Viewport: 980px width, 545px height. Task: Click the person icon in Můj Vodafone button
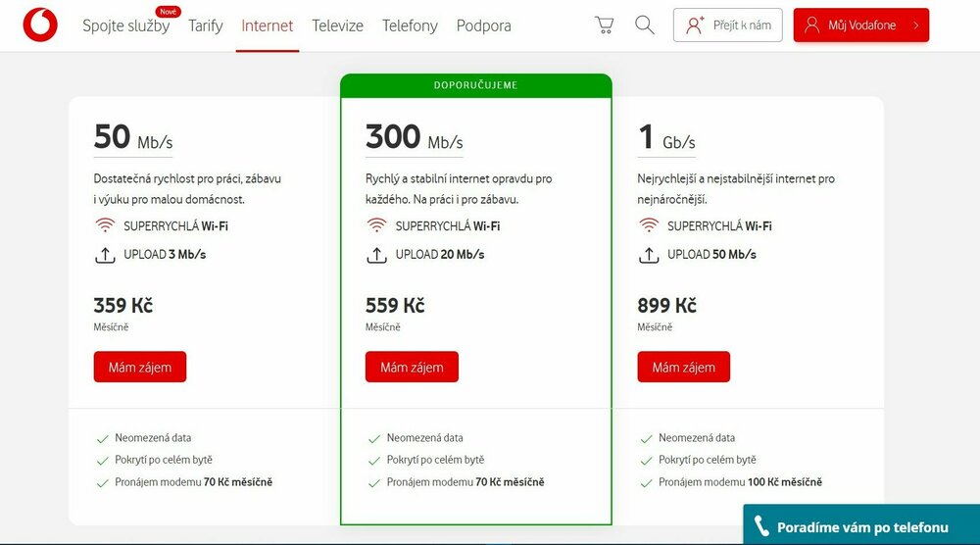point(811,25)
